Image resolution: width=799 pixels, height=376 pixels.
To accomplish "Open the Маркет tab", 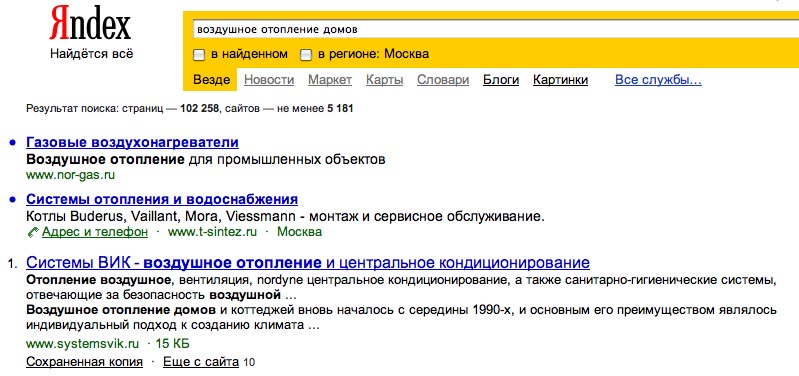I will (x=330, y=80).
